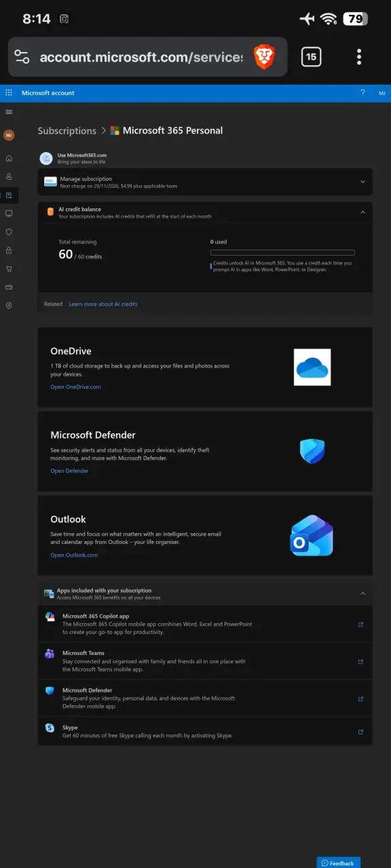Collapse the AI credit balance section
Screen dimensions: 391x868
coord(362,212)
